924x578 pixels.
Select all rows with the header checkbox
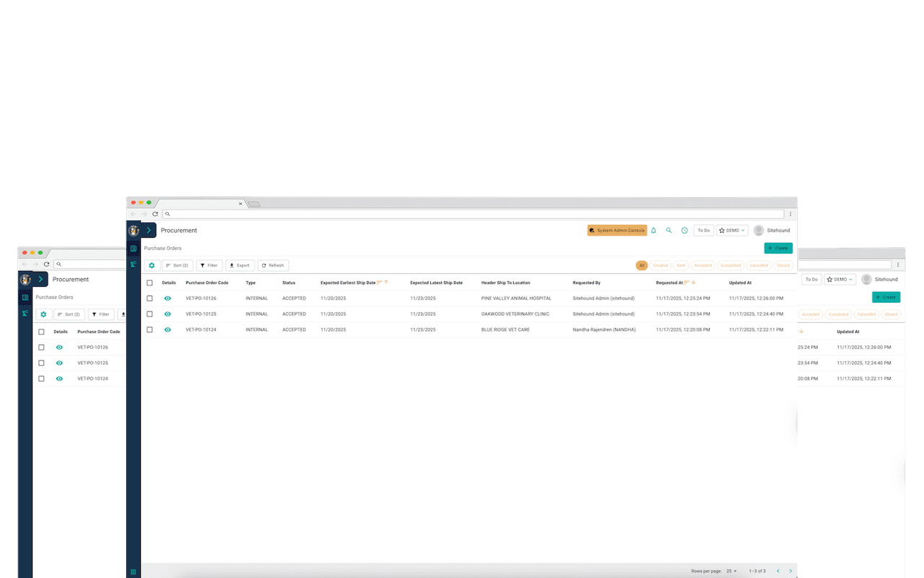(149, 282)
